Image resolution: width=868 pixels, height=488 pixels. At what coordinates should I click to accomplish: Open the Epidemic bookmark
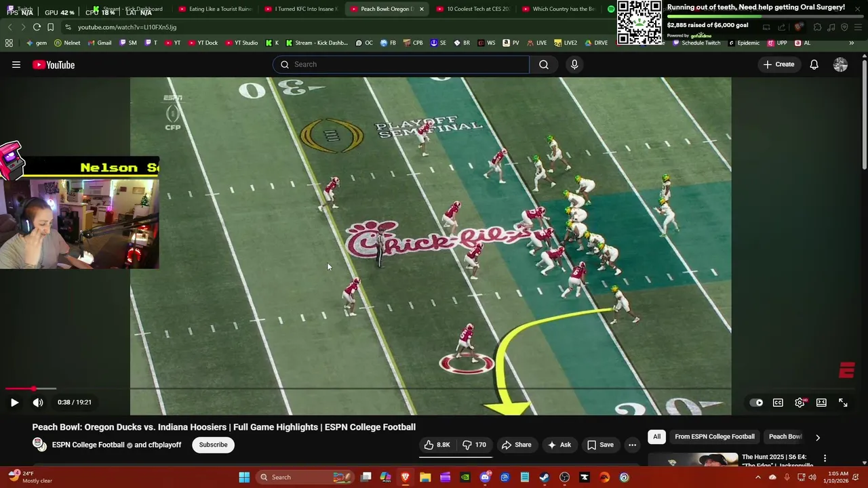coord(744,43)
